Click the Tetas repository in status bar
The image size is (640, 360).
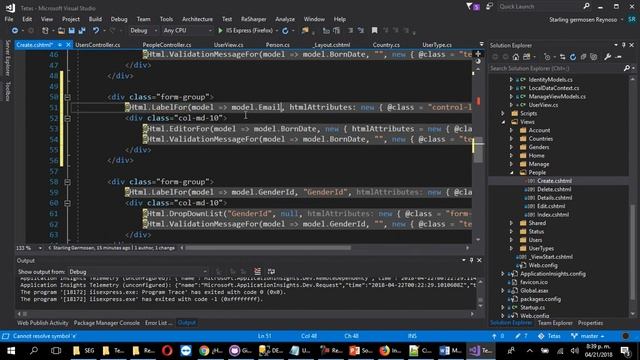point(549,336)
